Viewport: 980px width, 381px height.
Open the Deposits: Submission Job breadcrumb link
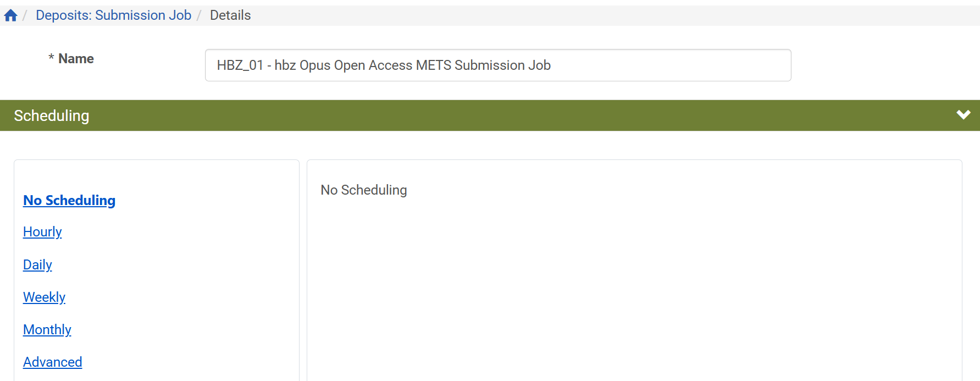[113, 15]
